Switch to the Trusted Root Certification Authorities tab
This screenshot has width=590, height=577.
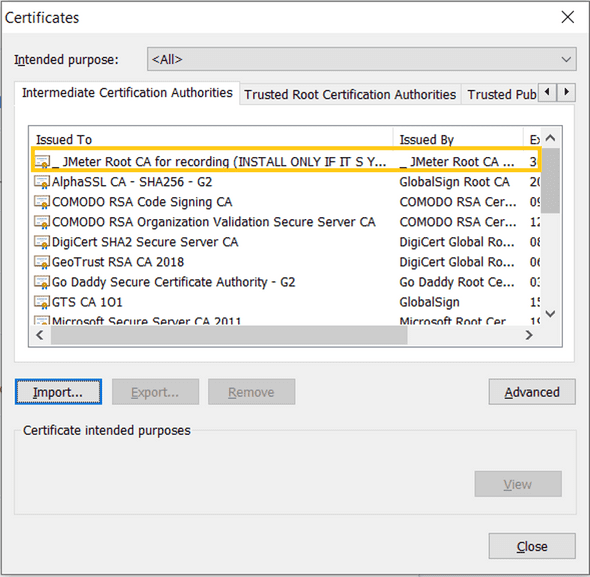point(350,94)
